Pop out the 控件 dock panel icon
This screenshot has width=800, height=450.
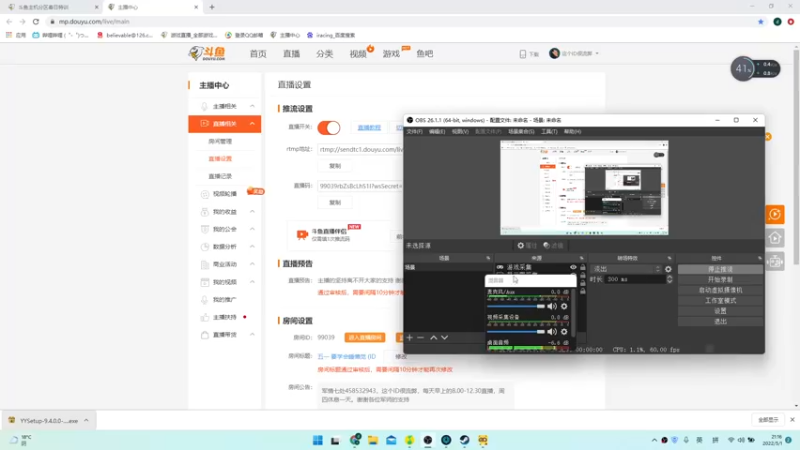tap(760, 258)
